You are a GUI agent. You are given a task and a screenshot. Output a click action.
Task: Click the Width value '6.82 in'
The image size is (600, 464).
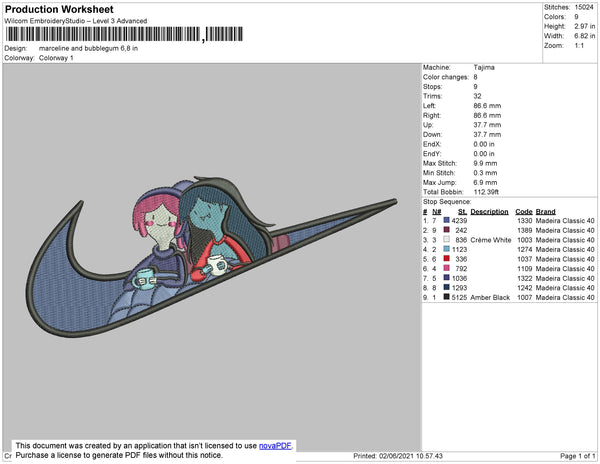585,36
